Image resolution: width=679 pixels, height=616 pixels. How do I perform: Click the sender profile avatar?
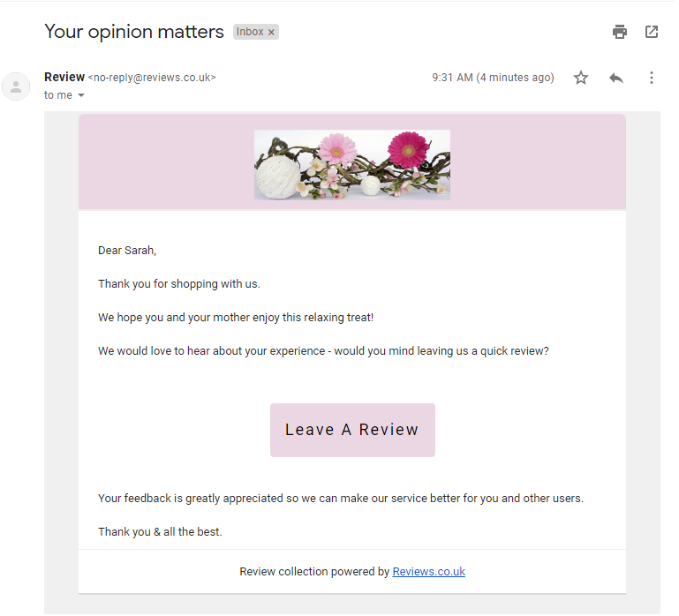pyautogui.click(x=16, y=86)
